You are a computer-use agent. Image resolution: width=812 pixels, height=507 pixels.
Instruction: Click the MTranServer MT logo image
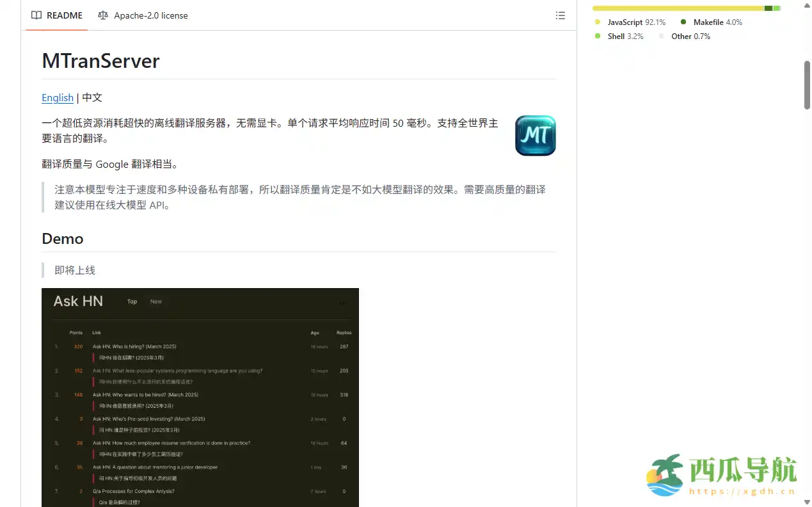click(535, 135)
